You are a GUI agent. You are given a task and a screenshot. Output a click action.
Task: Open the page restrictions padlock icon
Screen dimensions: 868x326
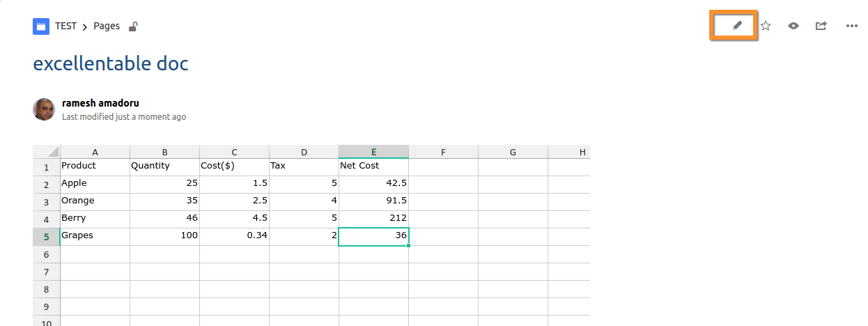coord(133,26)
